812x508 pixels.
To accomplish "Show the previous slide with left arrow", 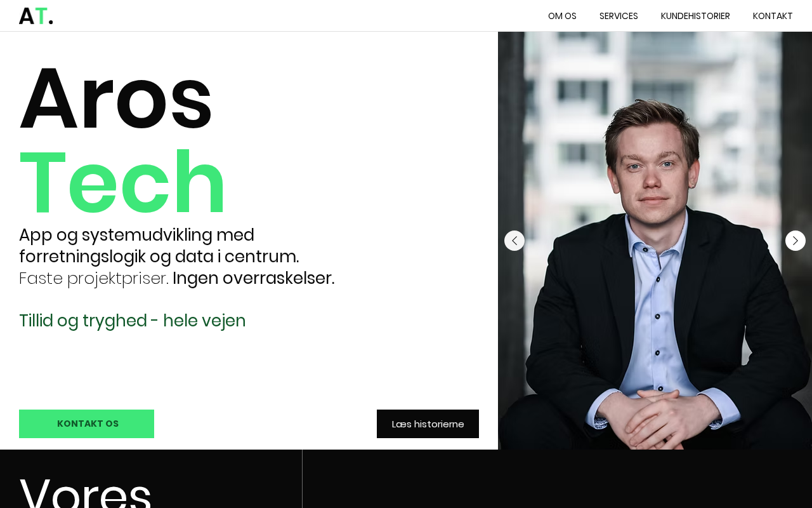I will click(514, 241).
